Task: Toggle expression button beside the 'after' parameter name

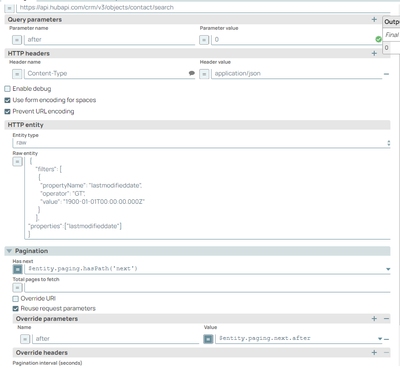Action: point(17,40)
